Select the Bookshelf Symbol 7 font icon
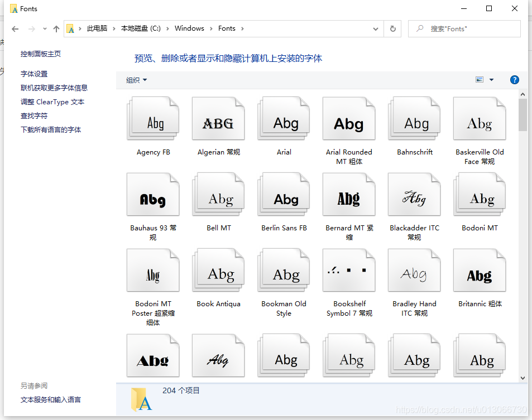 [x=349, y=271]
